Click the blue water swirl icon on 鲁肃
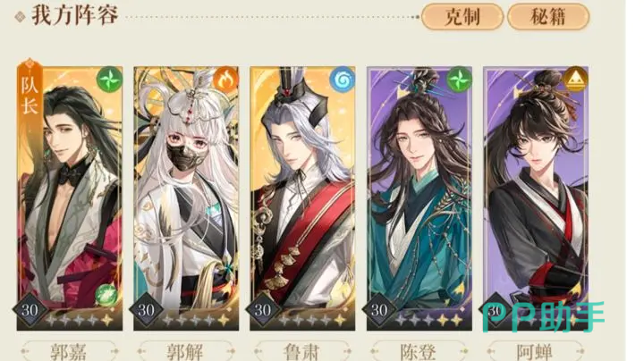 pos(342,80)
